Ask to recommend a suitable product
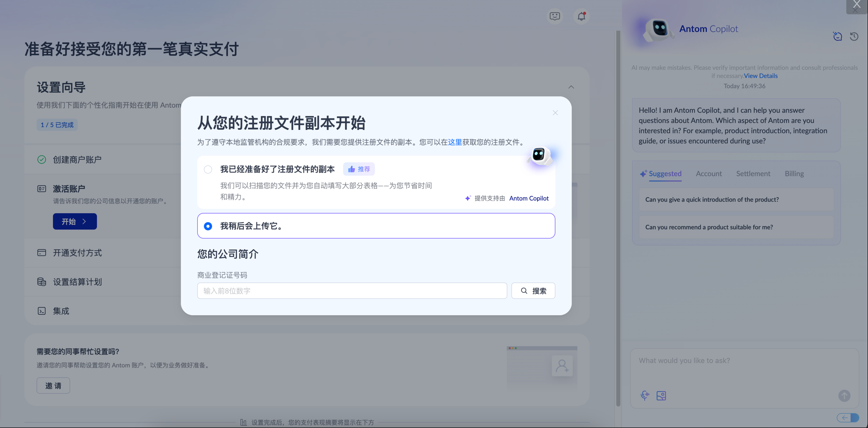The width and height of the screenshot is (868, 428). [x=736, y=227]
